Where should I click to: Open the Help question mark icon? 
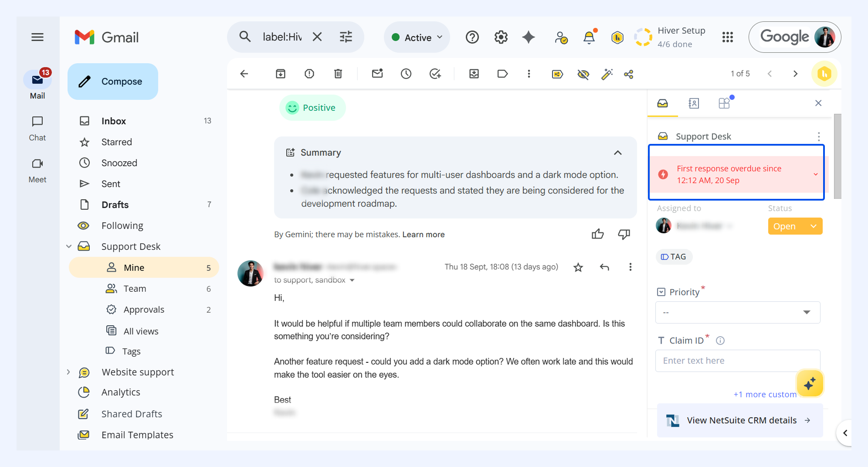click(472, 37)
